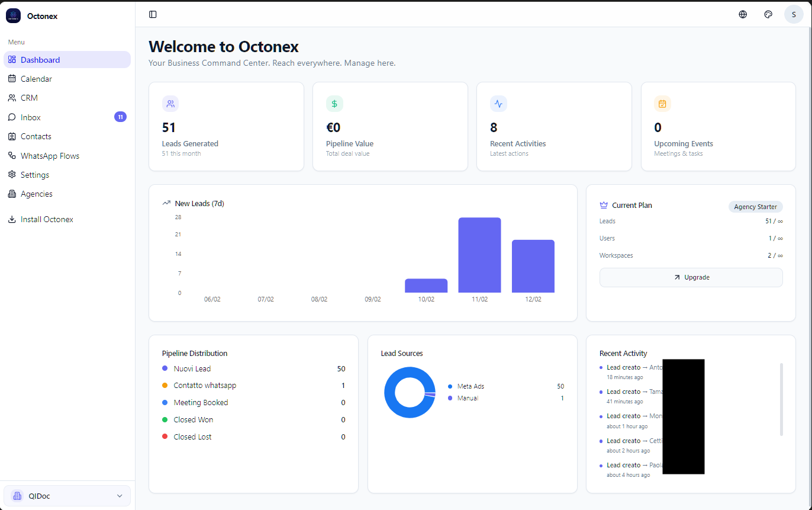Click the Install Octonex download icon
812x510 pixels.
click(x=11, y=219)
